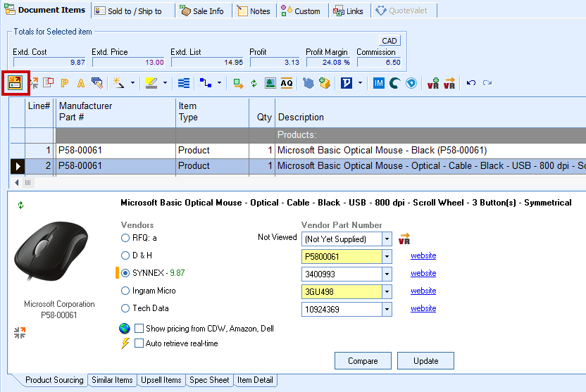Click the dark teal C swirl icon
The height and width of the screenshot is (392, 586).
coord(394,83)
